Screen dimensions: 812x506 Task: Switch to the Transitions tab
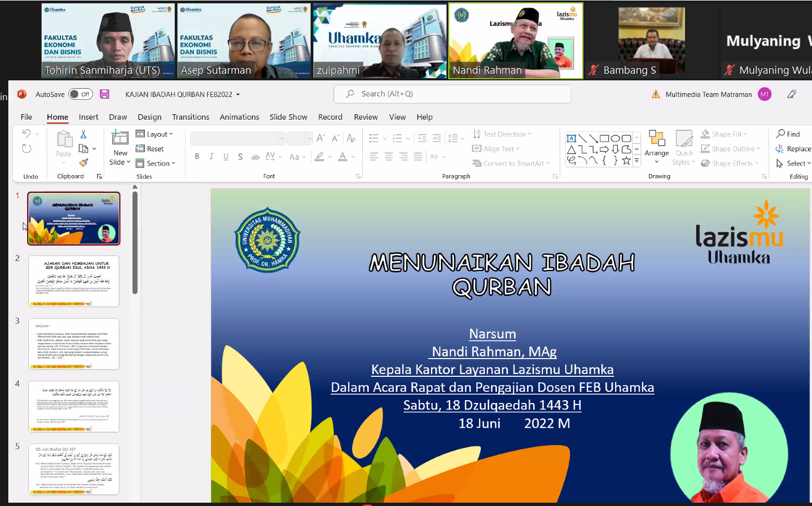[190, 117]
